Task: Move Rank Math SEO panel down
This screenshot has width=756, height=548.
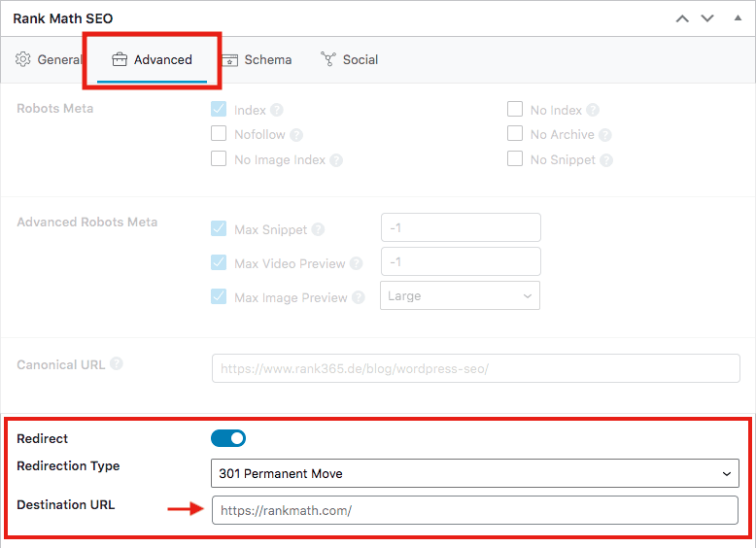Action: coord(707,18)
